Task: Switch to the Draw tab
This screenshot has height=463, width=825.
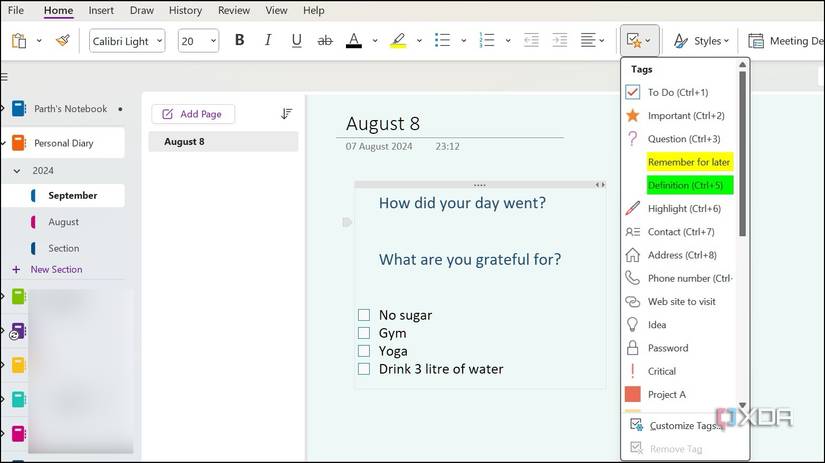Action: coord(142,10)
